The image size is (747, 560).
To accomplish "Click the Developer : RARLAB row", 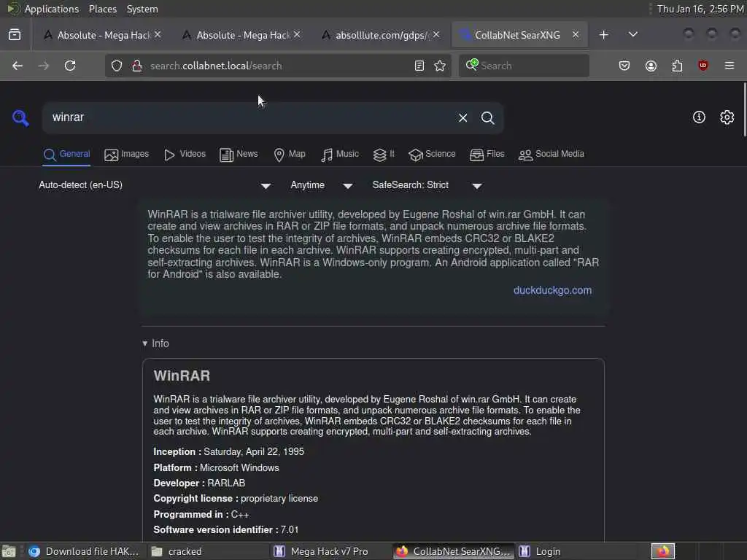I will click(199, 483).
